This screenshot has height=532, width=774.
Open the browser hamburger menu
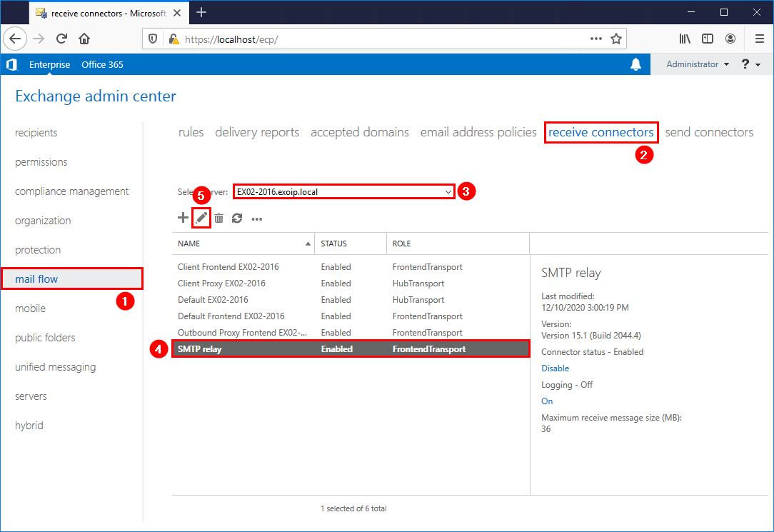coord(760,39)
